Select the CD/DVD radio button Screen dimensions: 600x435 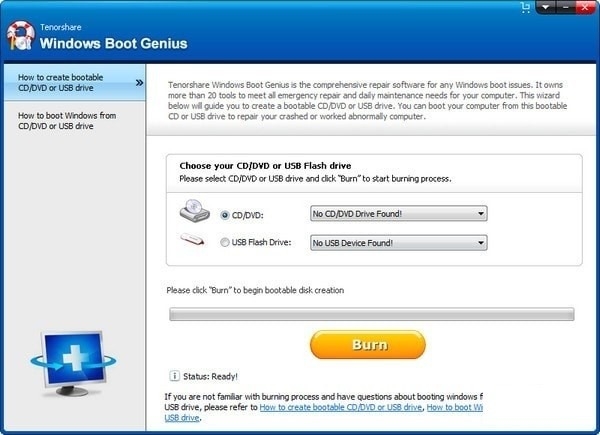225,215
